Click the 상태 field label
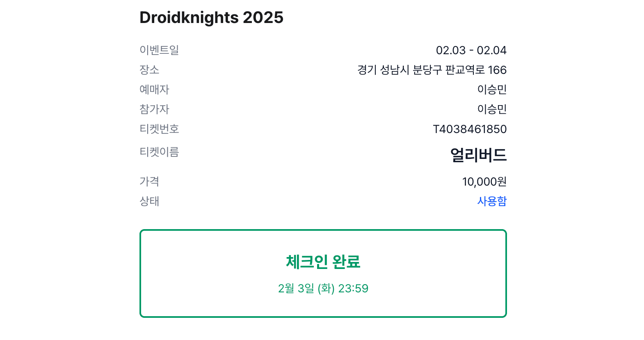This screenshot has width=644, height=340. [x=149, y=201]
